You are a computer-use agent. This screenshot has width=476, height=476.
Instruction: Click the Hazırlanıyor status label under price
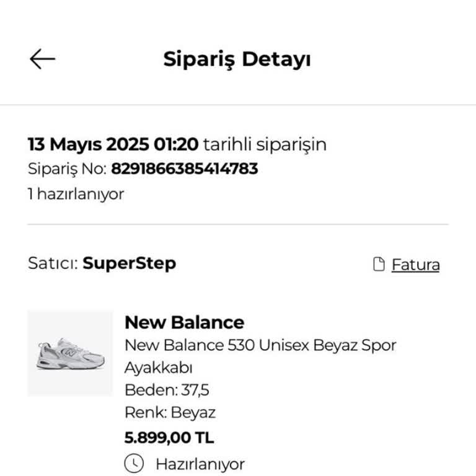click(200, 464)
